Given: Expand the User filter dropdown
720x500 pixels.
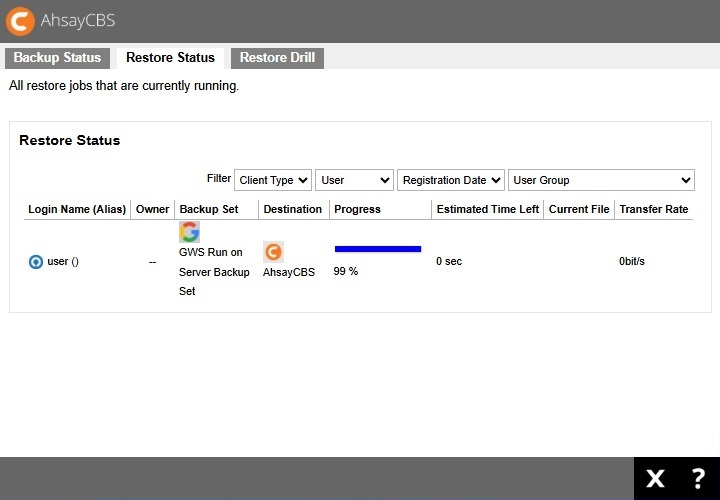Looking at the screenshot, I should (354, 180).
